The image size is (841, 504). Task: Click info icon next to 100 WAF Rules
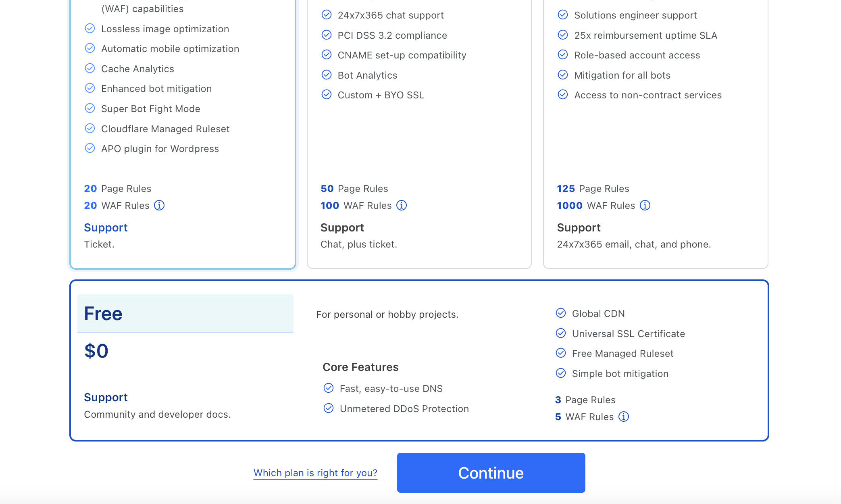point(402,206)
